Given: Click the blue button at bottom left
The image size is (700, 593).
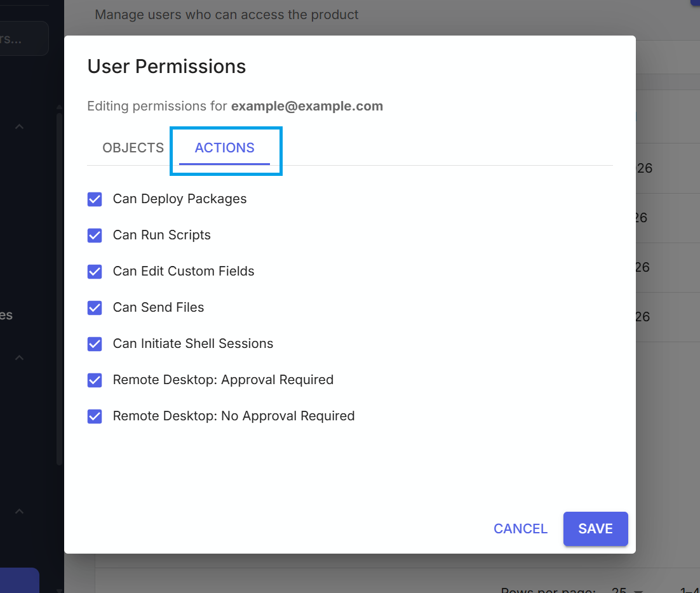Looking at the screenshot, I should tap(19, 580).
